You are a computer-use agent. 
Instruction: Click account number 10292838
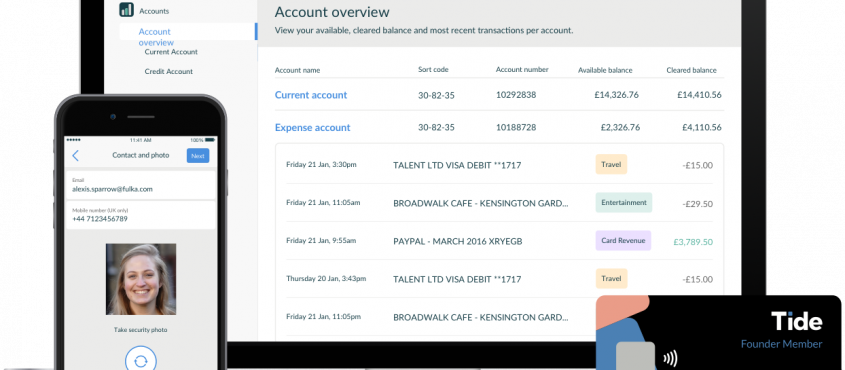pyautogui.click(x=516, y=95)
